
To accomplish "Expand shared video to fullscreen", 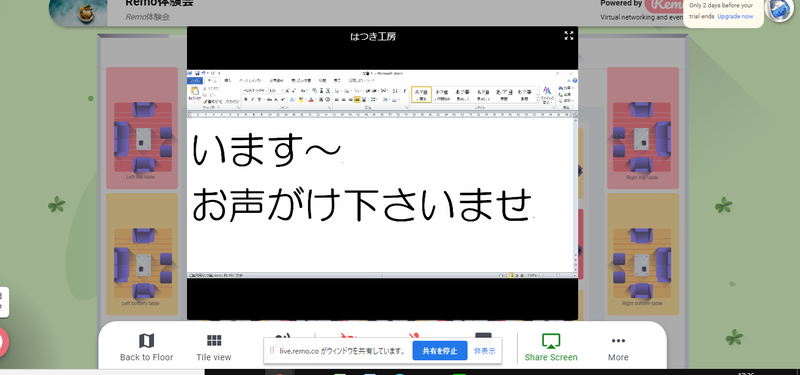I will [x=569, y=35].
